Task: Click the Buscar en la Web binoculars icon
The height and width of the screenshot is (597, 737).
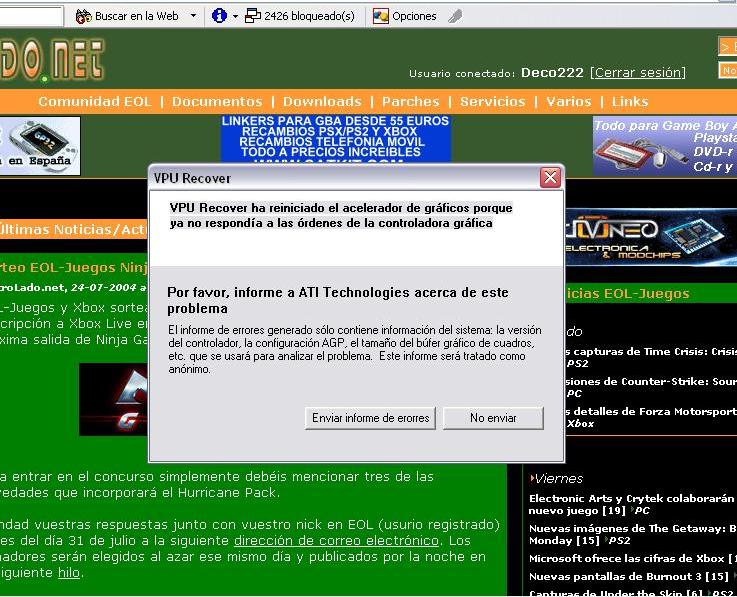Action: 84,16
